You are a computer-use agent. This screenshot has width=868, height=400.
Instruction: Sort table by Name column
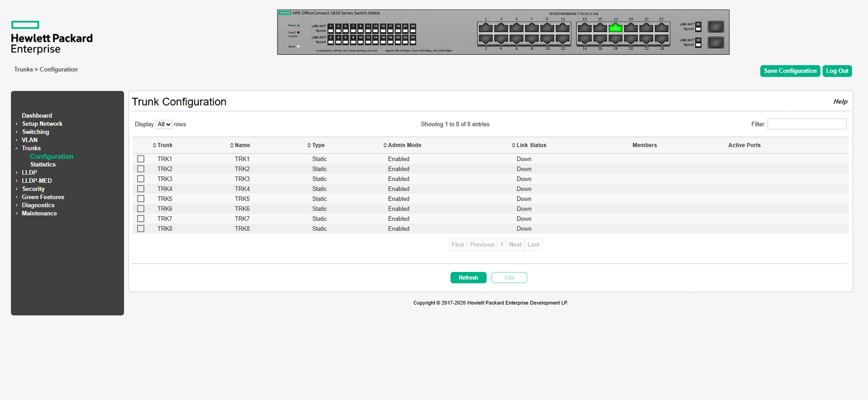pos(240,145)
